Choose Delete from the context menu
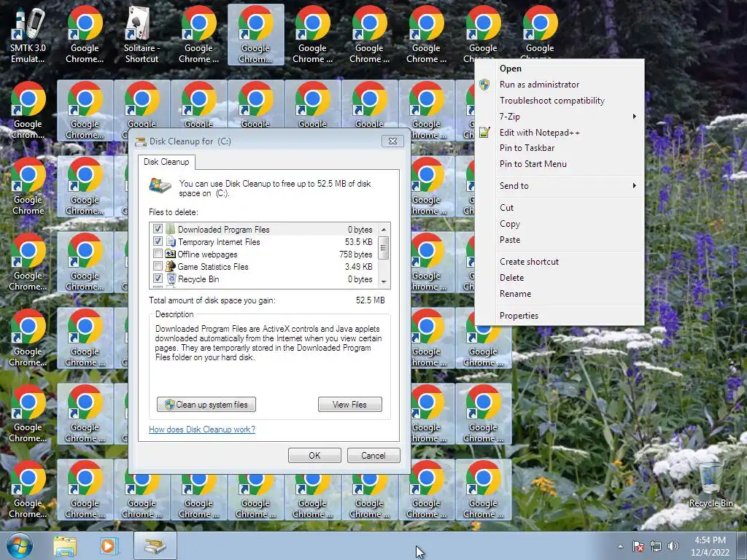 pos(560,278)
